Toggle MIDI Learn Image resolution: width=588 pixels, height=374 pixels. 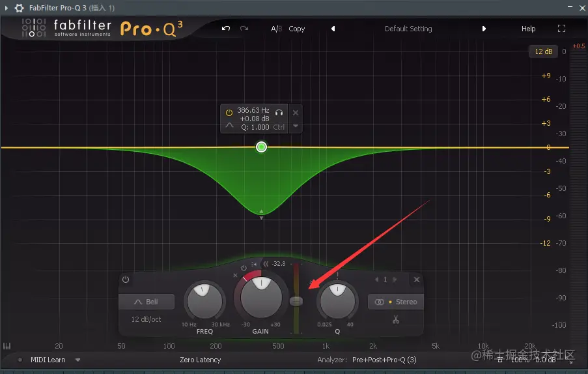(48, 360)
